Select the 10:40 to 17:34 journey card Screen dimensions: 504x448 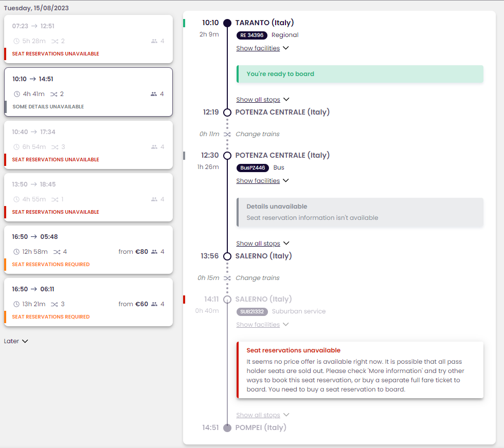click(88, 145)
